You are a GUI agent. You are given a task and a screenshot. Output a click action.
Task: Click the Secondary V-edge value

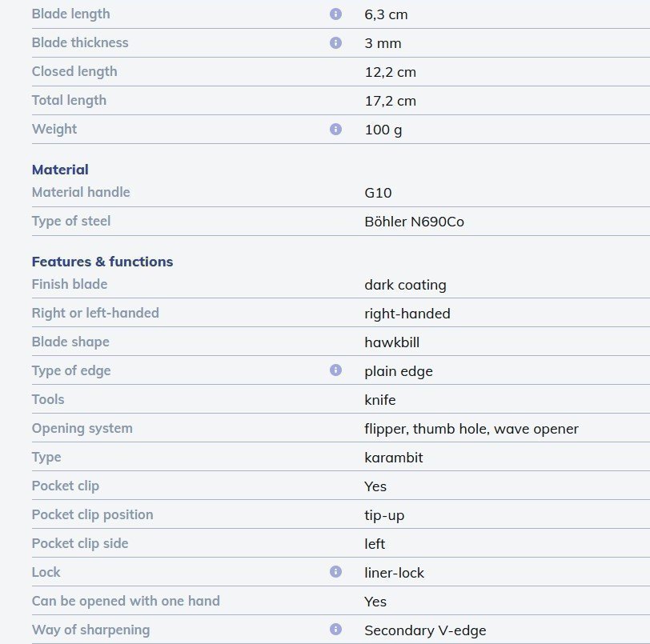tap(425, 630)
